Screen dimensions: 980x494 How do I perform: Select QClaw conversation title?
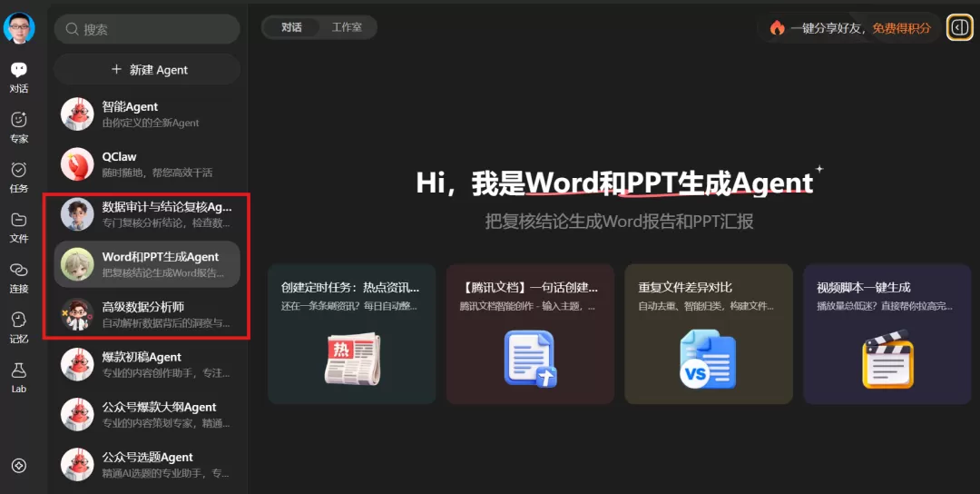click(x=120, y=156)
